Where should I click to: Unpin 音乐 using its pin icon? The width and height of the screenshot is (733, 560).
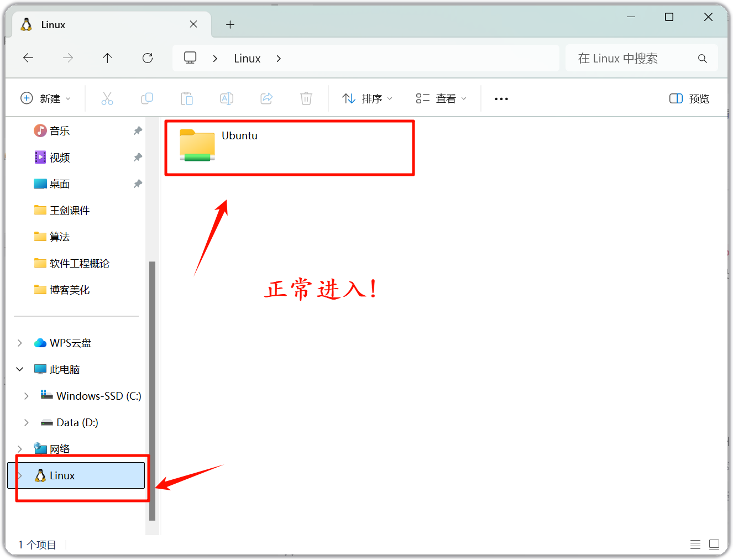[138, 131]
